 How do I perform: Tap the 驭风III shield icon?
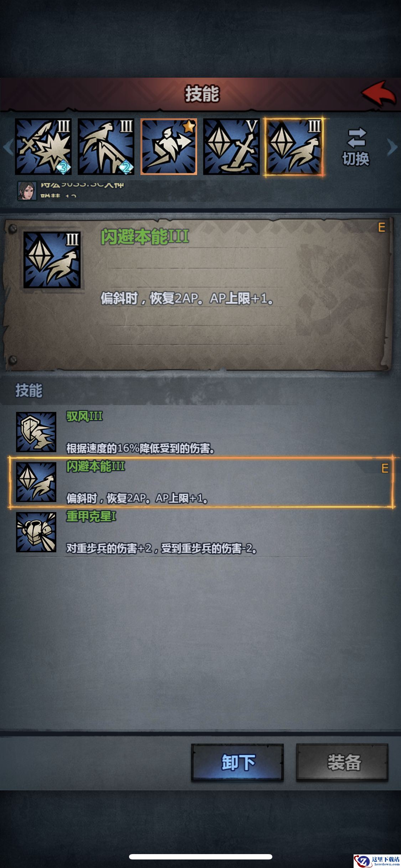[x=36, y=432]
